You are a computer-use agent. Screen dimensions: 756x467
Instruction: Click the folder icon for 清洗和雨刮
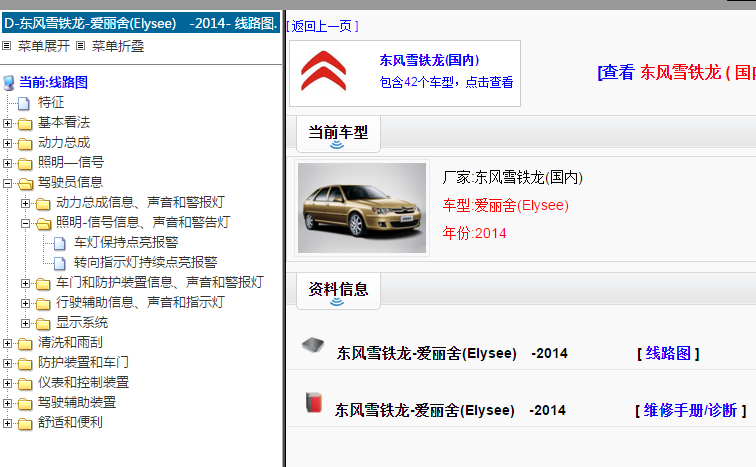pos(25,343)
